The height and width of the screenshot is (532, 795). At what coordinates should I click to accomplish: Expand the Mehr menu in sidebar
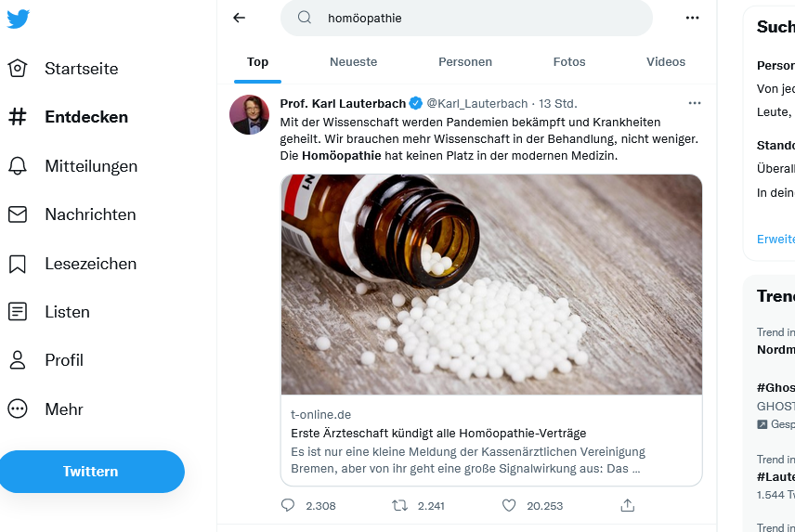point(18,409)
